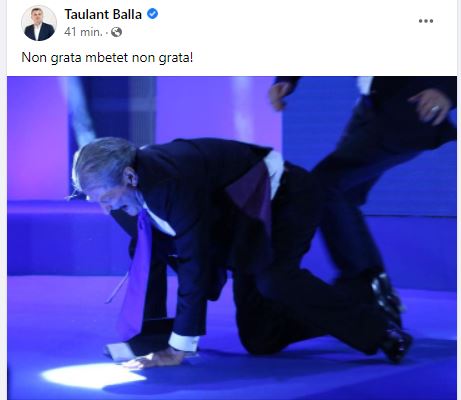
Task: Open the 41 min. timestamp link
Action: [x=83, y=32]
